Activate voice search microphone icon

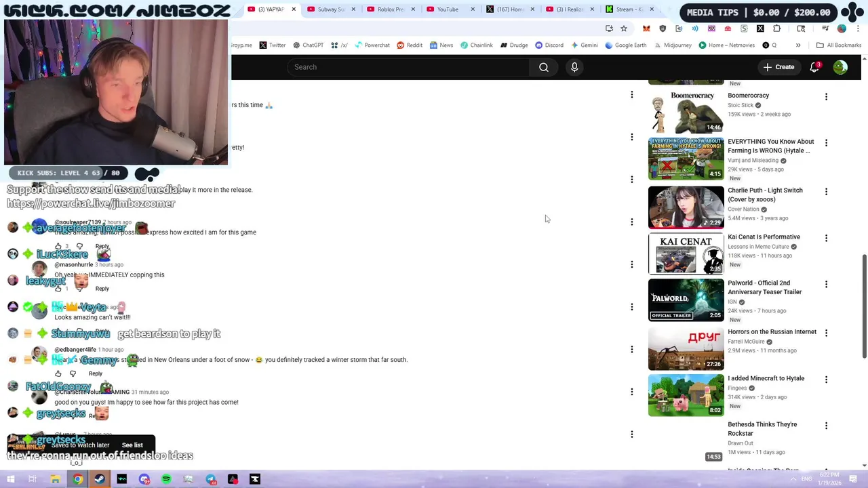[x=574, y=67]
